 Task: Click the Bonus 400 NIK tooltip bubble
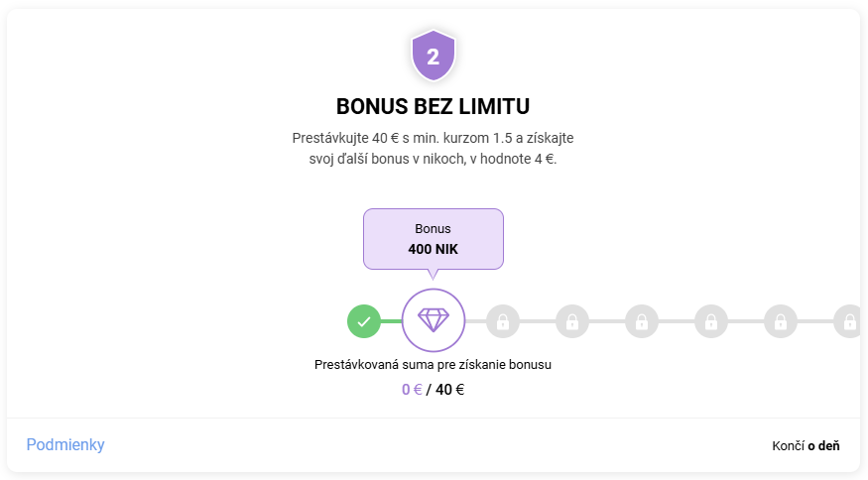pyautogui.click(x=434, y=239)
